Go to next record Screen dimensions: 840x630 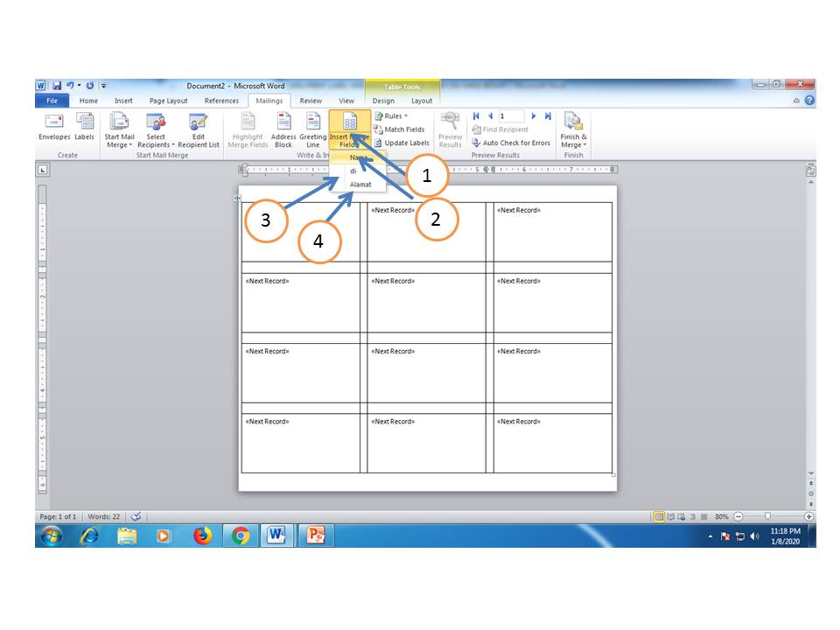coord(534,115)
